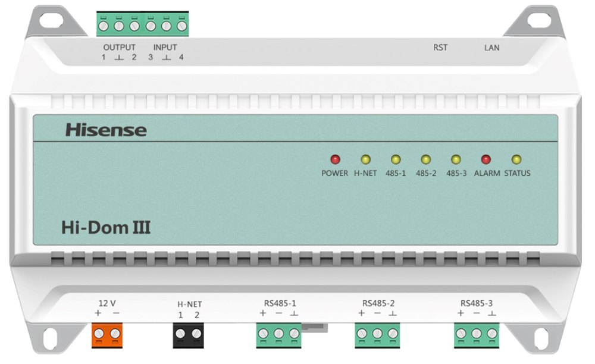Click the Hi-Dom III model name
This screenshot has width=595, height=364.
(x=106, y=227)
